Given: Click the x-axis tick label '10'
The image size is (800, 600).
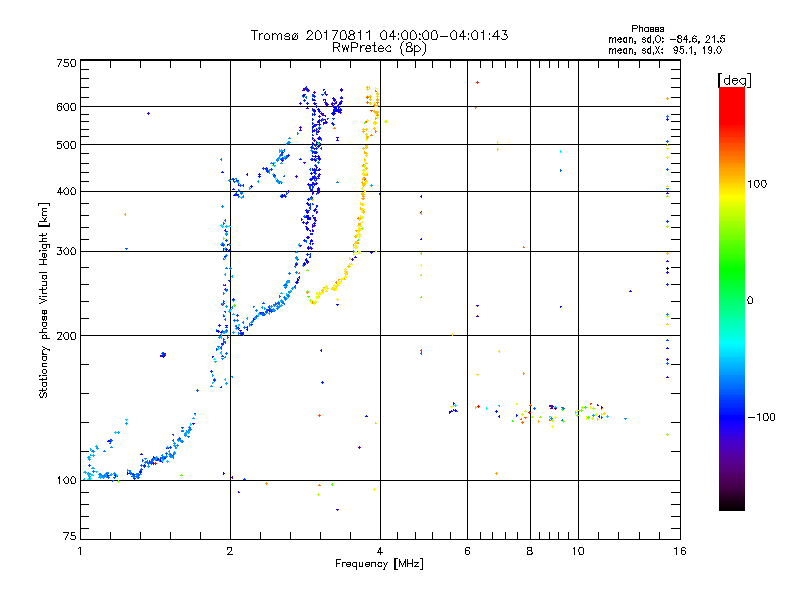Looking at the screenshot, I should click(x=578, y=551).
